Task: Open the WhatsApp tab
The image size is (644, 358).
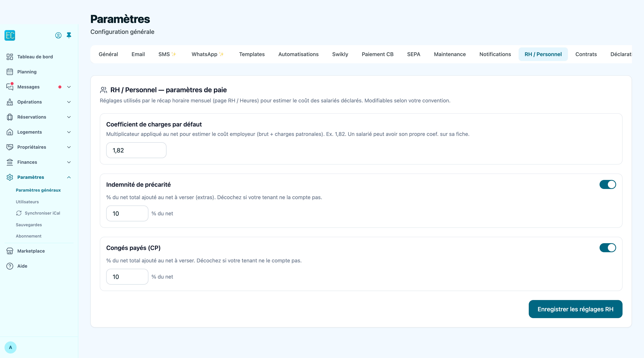Action: click(x=208, y=54)
